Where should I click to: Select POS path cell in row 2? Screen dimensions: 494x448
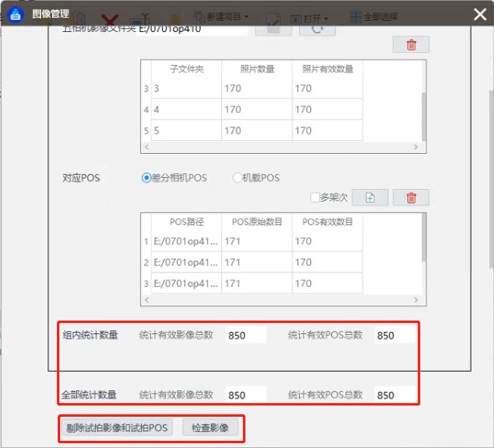(187, 262)
